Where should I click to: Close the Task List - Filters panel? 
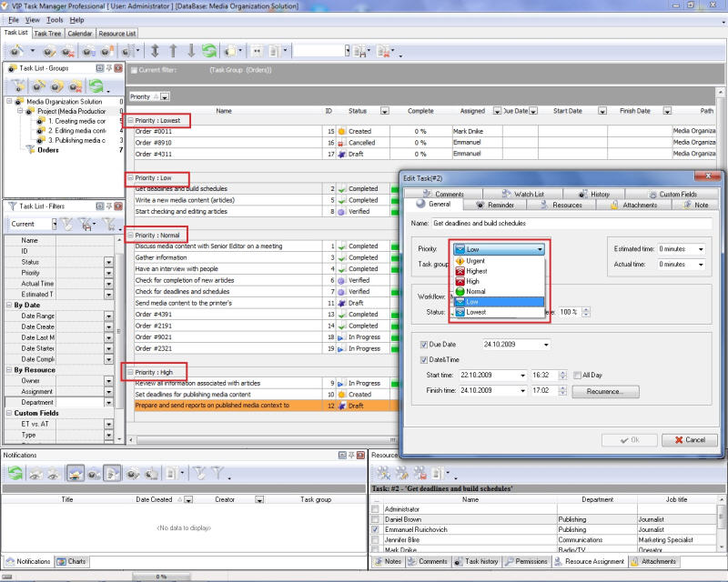click(x=118, y=206)
